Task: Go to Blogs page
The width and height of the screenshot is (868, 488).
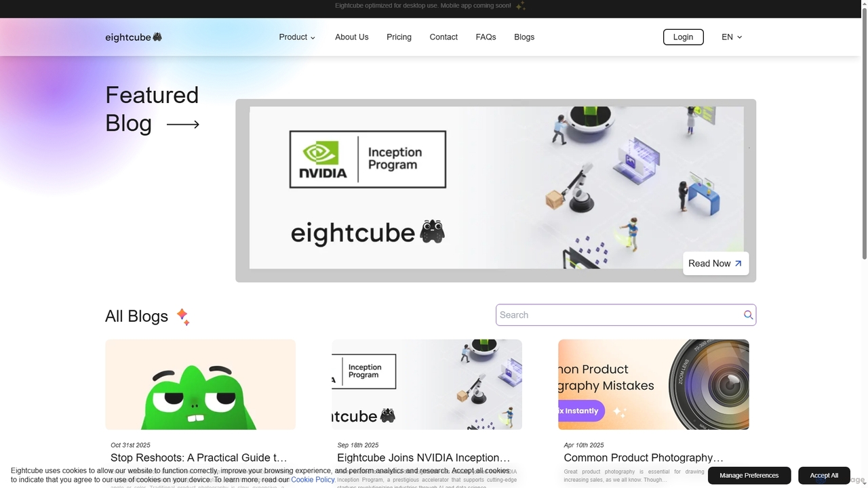Action: (x=524, y=37)
